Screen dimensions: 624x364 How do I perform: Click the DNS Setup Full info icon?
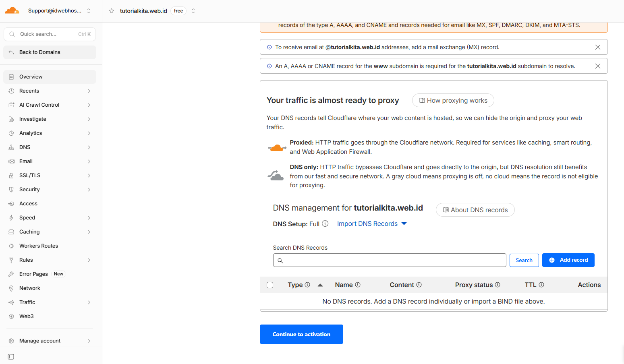pos(325,224)
